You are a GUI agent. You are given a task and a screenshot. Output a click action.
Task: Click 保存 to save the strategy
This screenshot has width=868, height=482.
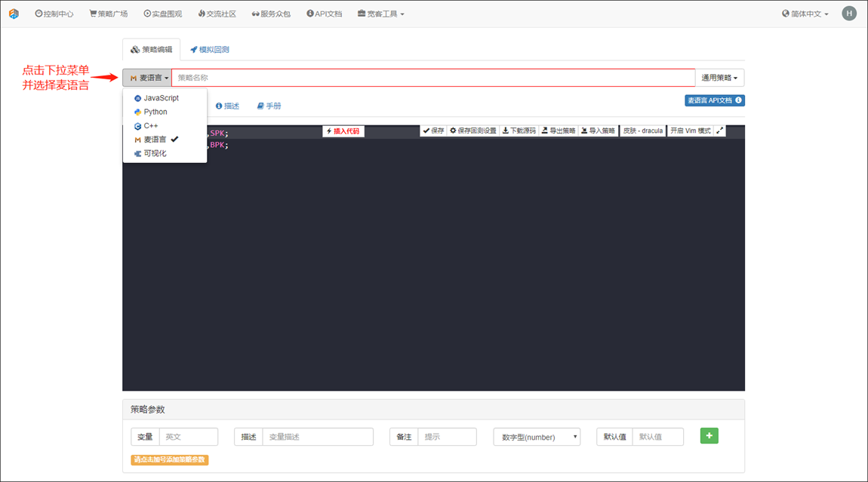coord(433,130)
